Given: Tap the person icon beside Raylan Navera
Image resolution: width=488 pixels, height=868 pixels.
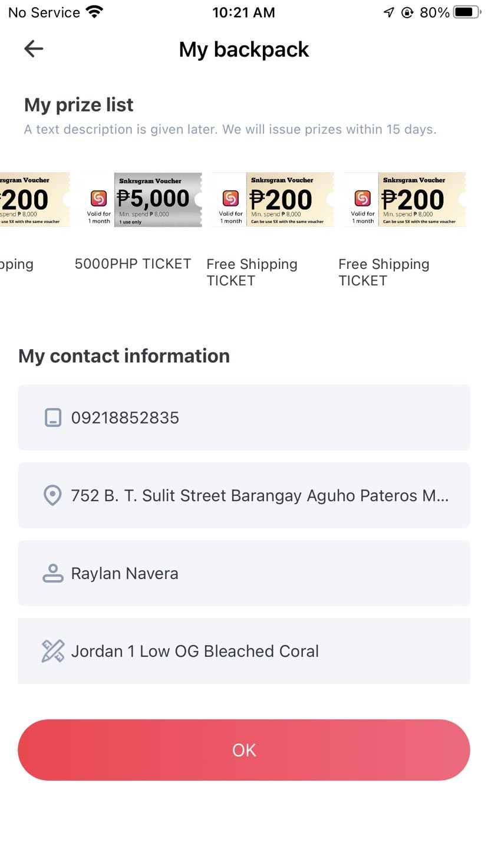Looking at the screenshot, I should (53, 573).
